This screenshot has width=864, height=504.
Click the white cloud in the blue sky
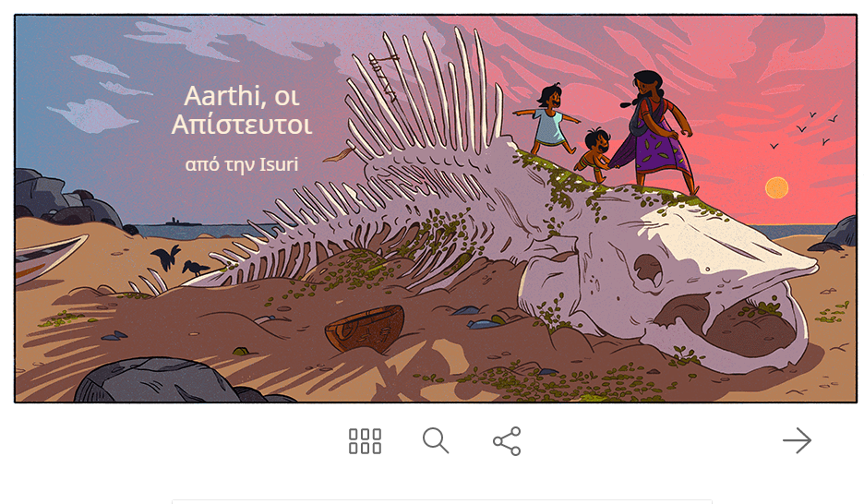pyautogui.click(x=92, y=115)
